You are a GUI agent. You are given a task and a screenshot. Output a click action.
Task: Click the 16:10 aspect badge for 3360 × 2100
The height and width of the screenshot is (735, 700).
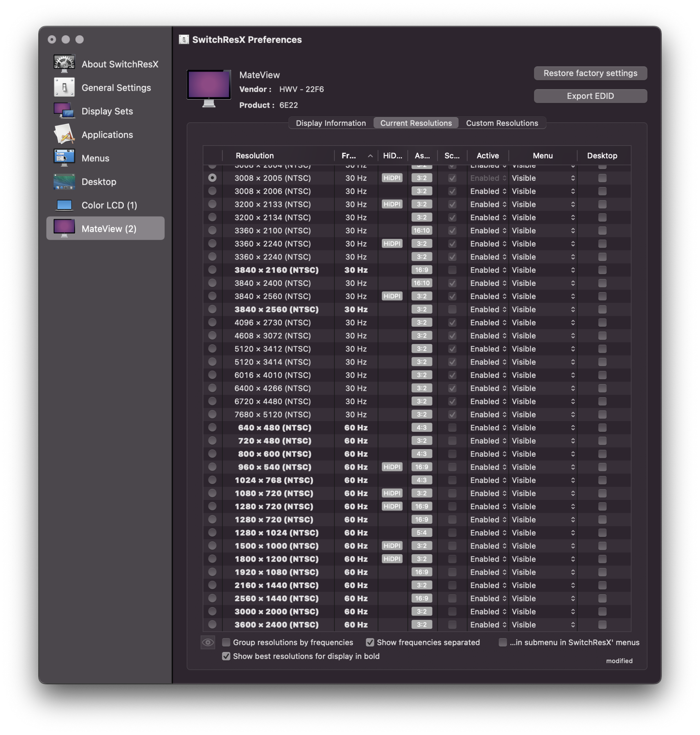click(421, 230)
